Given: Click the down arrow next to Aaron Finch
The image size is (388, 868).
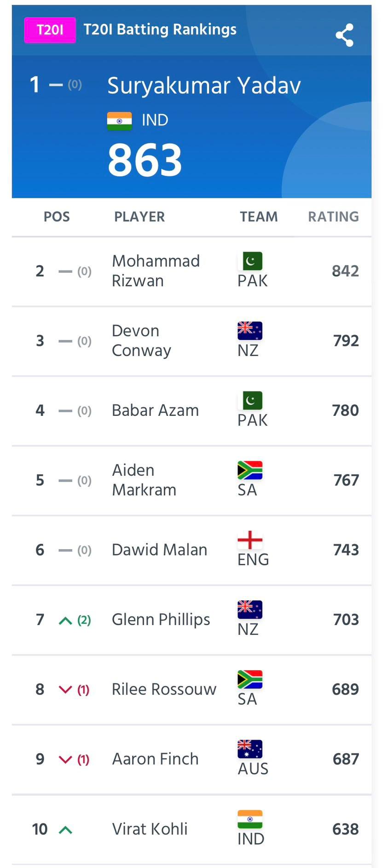Looking at the screenshot, I should tap(65, 759).
